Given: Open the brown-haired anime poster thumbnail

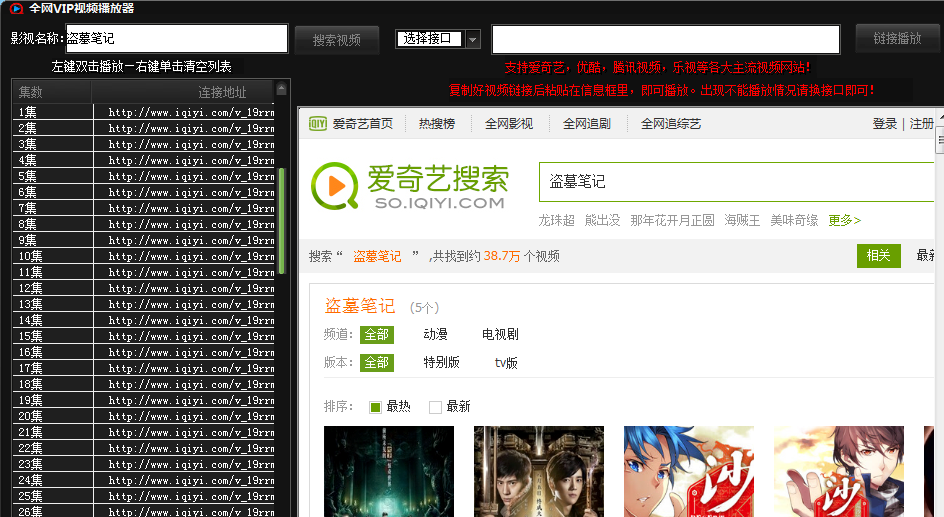Looking at the screenshot, I should pyautogui.click(x=839, y=471).
